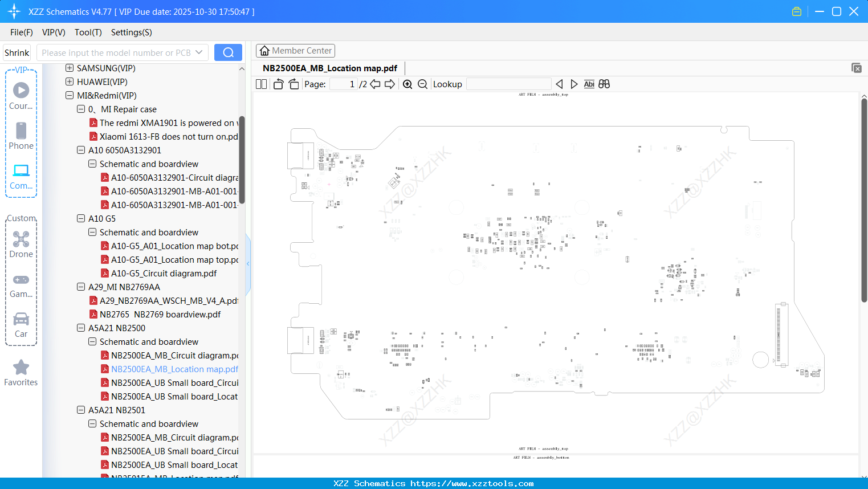Collapse the A10 6050A3132901 node
This screenshot has width=868, height=489.
pyautogui.click(x=81, y=150)
